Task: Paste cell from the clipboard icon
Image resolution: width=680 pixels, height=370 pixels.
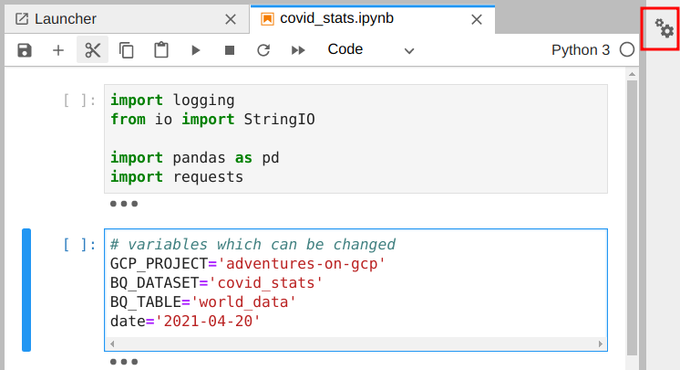Action: (161, 50)
